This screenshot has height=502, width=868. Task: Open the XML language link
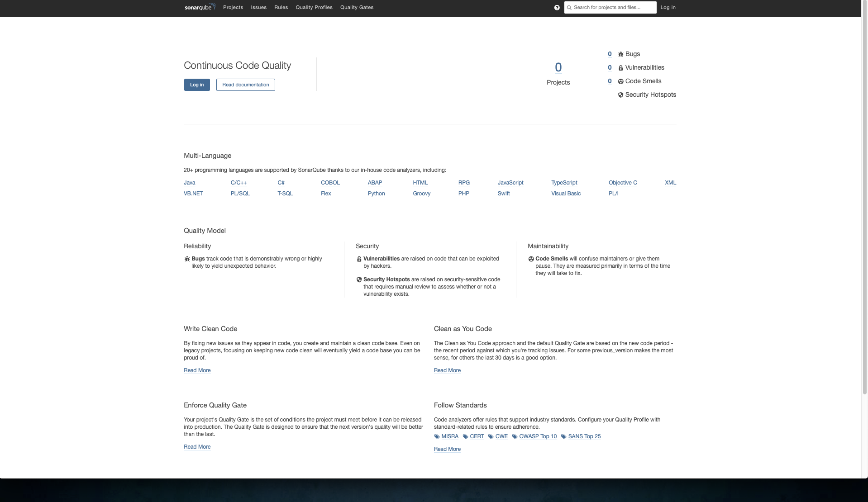coord(671,183)
